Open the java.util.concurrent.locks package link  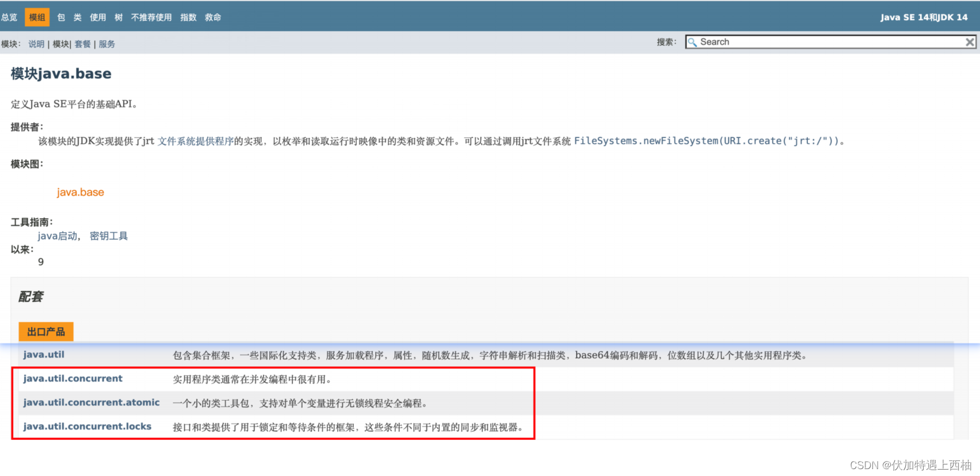pos(87,426)
